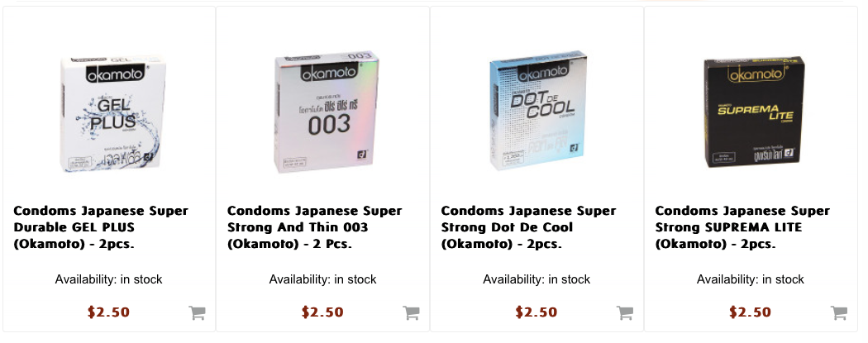Screen dimensions: 868x343
Task: Open Okamoto 003 product image
Action: (x=322, y=112)
